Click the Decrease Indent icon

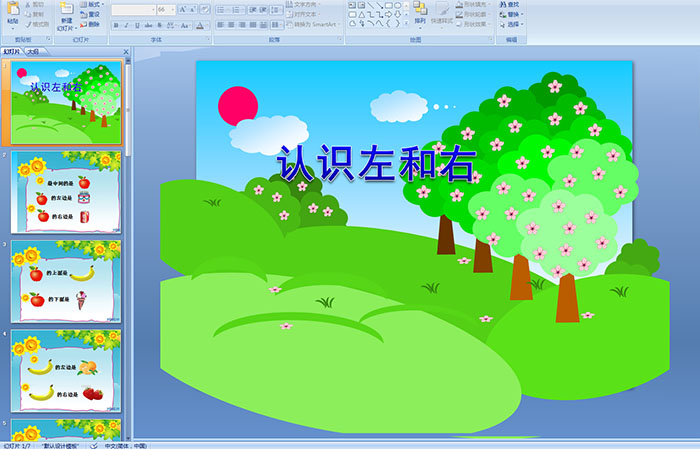tap(253, 10)
